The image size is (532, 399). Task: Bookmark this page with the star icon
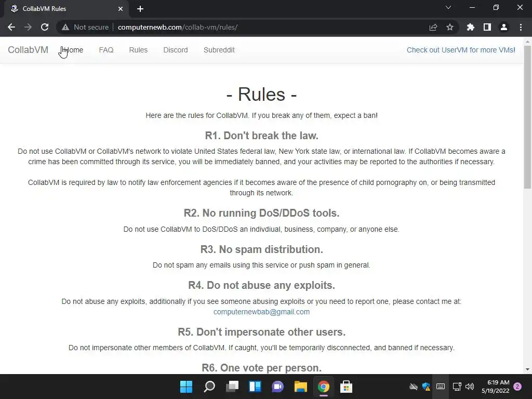(x=450, y=27)
